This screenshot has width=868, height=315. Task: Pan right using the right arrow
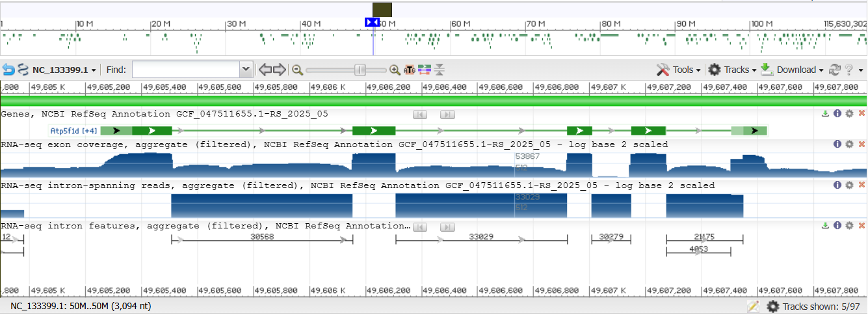[x=280, y=70]
